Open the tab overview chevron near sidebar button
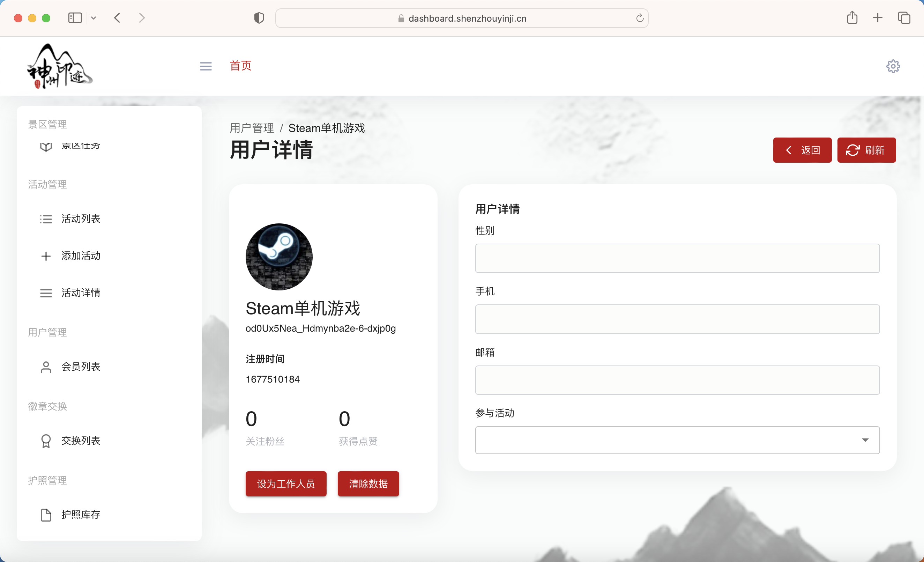Screen dimensions: 924x562 pos(94,18)
